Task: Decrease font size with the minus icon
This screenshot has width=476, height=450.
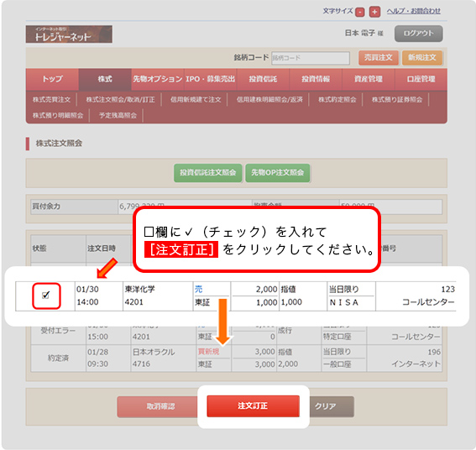Action: (x=360, y=12)
